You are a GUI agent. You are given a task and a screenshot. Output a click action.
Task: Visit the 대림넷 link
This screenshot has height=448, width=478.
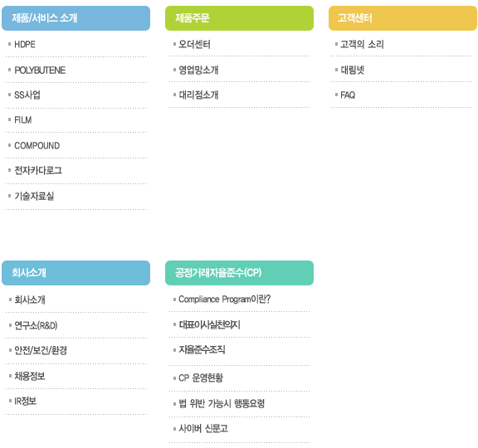(x=352, y=70)
